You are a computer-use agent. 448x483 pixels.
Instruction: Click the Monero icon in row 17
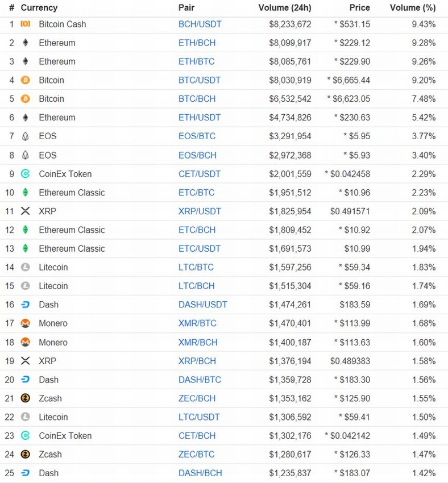pos(25,323)
